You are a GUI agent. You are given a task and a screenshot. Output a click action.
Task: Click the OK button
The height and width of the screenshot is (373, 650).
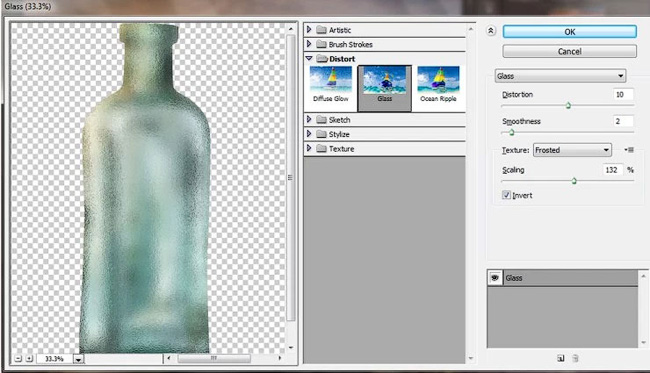click(570, 32)
